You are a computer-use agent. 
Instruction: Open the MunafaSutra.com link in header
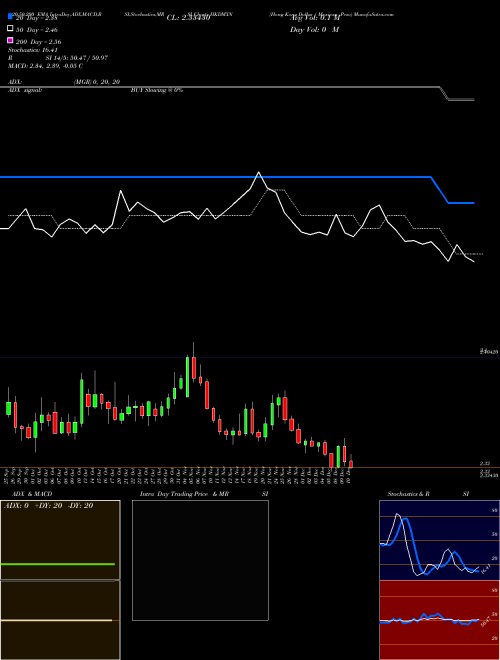point(374,14)
